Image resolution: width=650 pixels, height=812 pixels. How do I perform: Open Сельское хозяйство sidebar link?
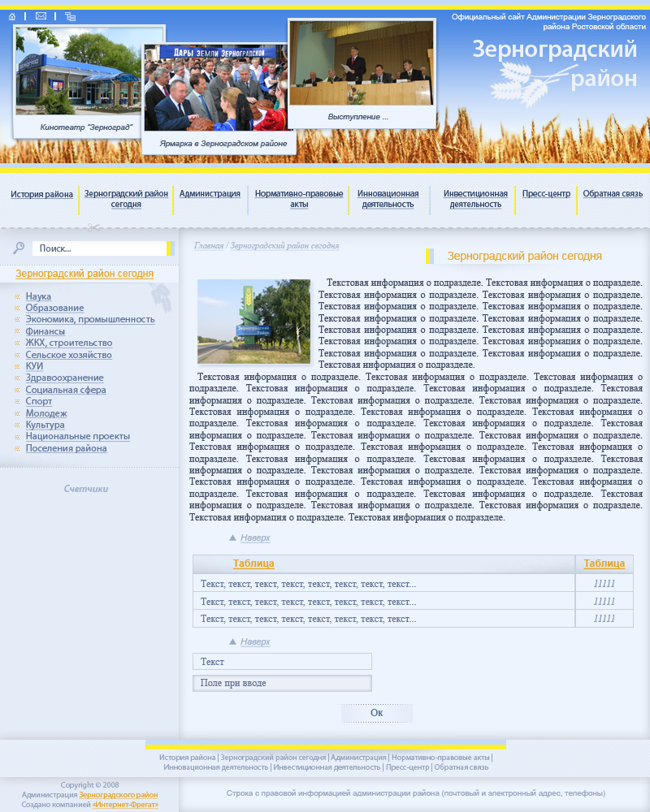68,355
